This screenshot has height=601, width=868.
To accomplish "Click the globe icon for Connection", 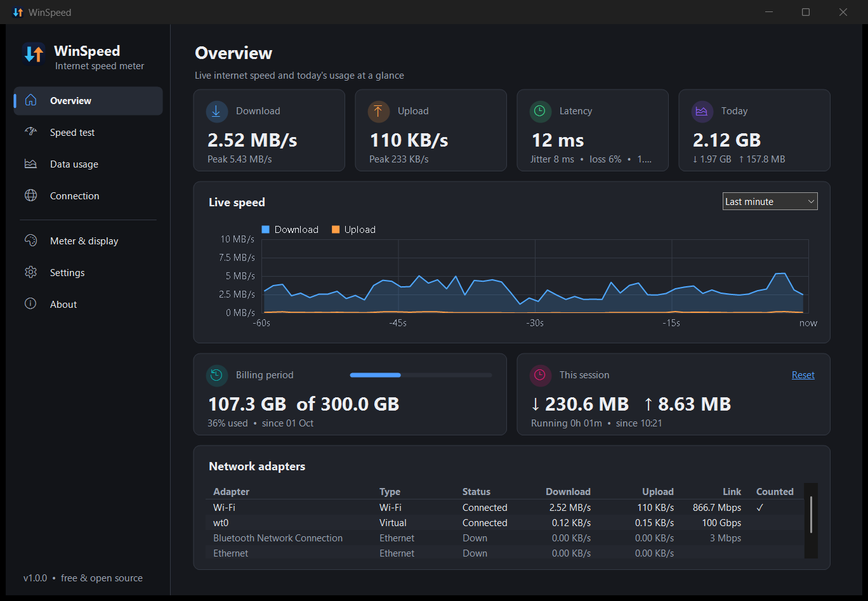I will (x=30, y=195).
